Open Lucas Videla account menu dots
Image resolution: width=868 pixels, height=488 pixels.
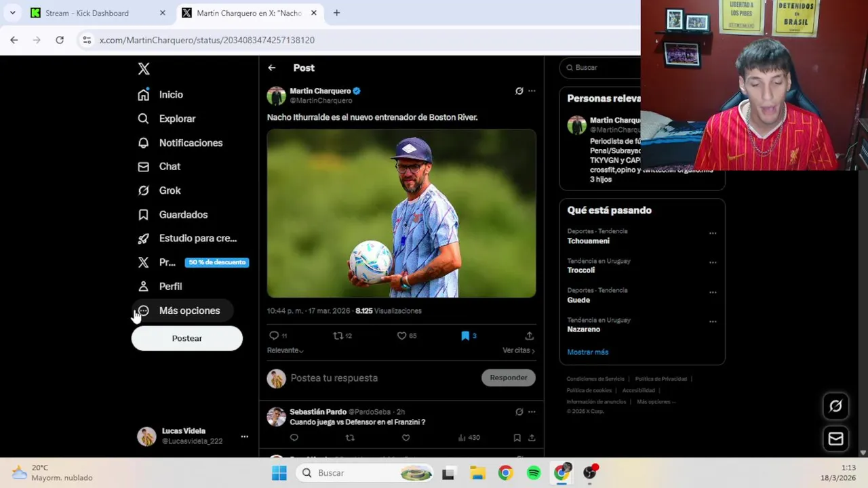(244, 436)
